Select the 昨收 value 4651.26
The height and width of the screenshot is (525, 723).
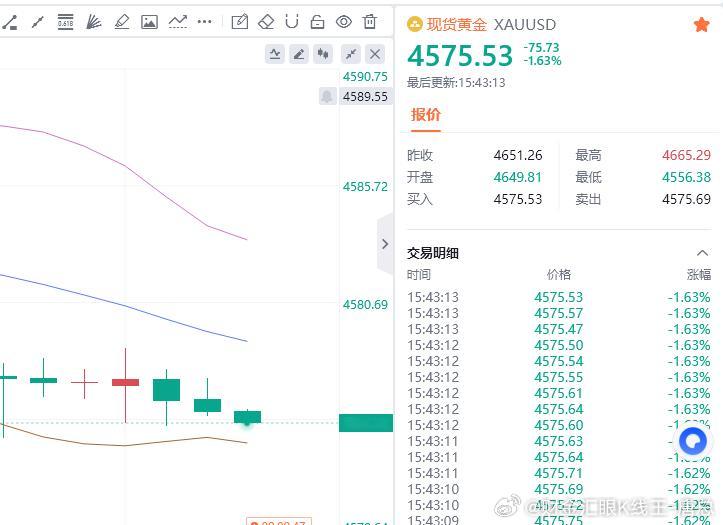(x=518, y=155)
